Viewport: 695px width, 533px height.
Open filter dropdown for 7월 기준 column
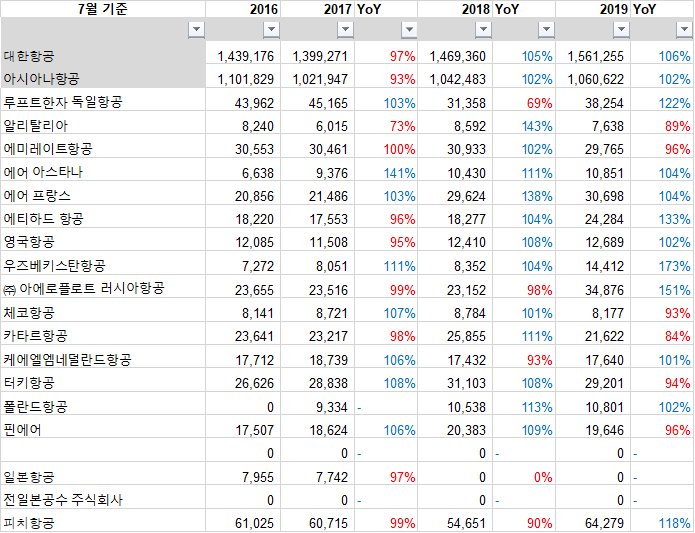(196, 30)
